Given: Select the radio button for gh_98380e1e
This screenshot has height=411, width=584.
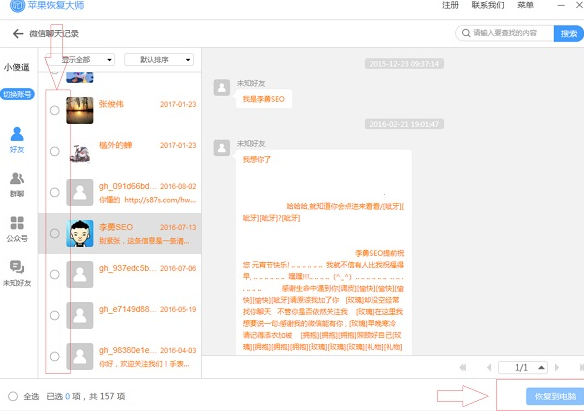Looking at the screenshot, I should [54, 356].
